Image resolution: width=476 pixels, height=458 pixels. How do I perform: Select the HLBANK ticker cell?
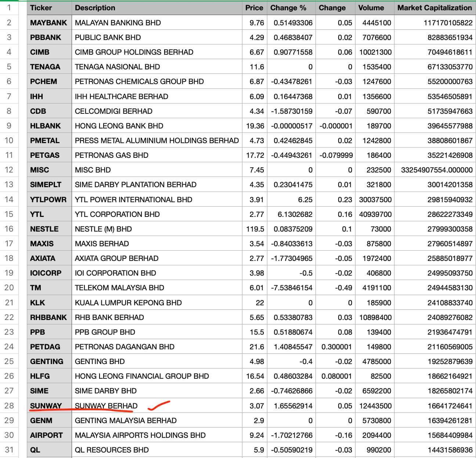pos(49,126)
